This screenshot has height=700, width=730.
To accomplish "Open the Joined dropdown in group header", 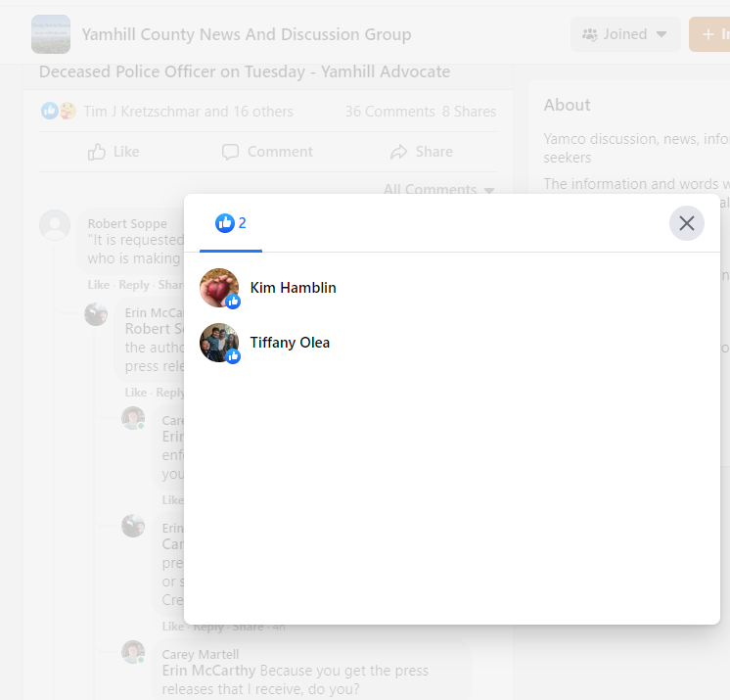I will tap(625, 34).
